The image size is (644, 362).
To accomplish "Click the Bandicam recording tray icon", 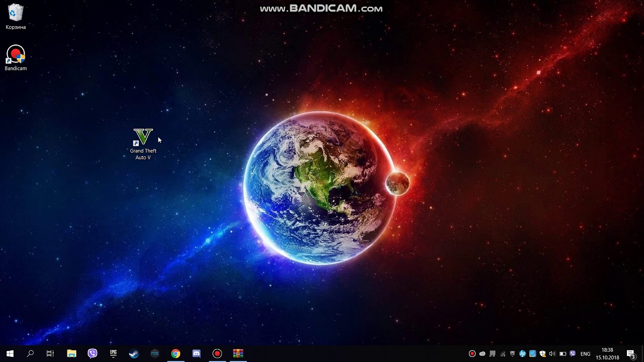I will click(472, 353).
